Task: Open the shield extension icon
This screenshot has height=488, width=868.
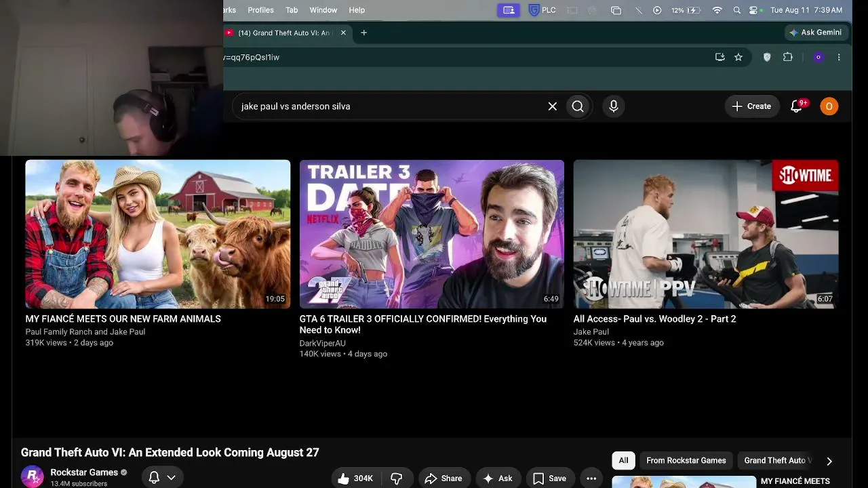Action: 767,58
